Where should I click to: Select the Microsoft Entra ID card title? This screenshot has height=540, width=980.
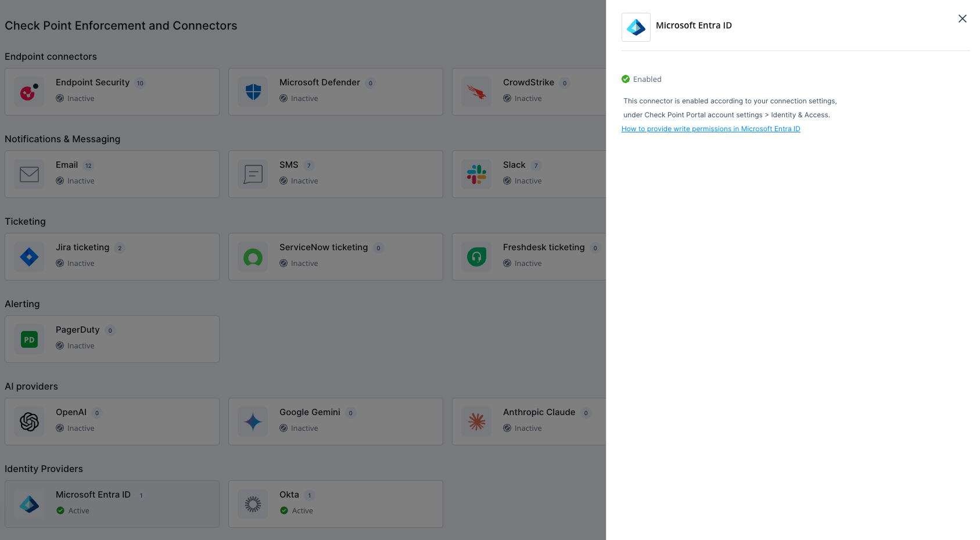(x=93, y=495)
